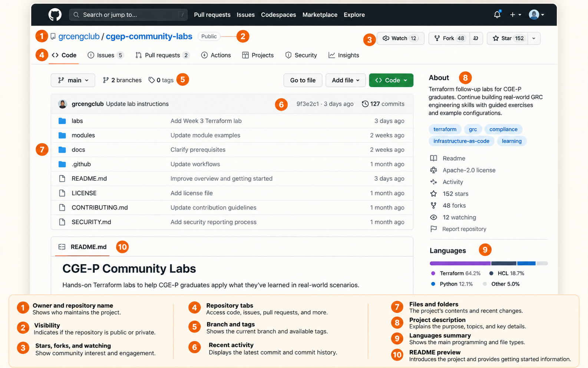Image resolution: width=588 pixels, height=368 pixels.
Task: Click the LICENSE file icon
Action: pos(62,193)
